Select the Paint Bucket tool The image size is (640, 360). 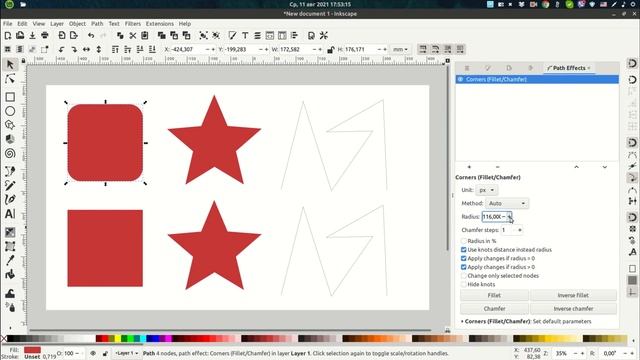click(x=10, y=274)
